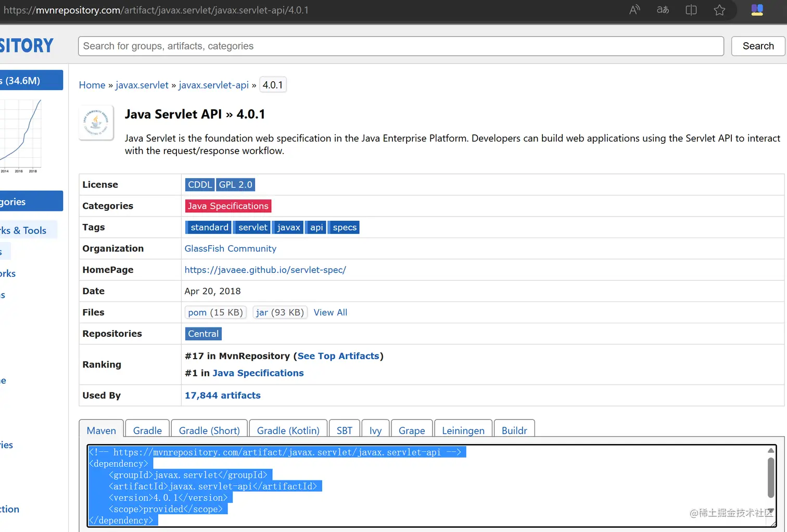The width and height of the screenshot is (787, 532).
Task: Click the Read Aloud icon in address bar
Action: [x=634, y=10]
